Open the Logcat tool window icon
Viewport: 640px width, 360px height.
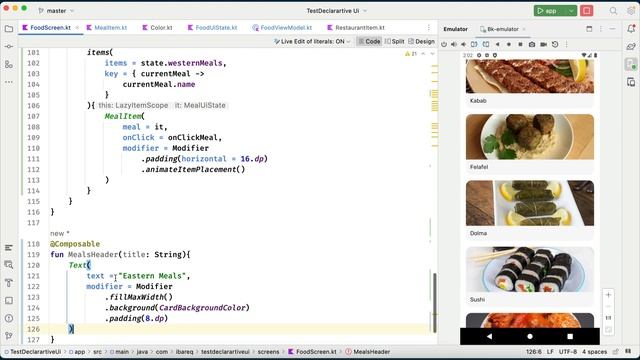pos(9,248)
